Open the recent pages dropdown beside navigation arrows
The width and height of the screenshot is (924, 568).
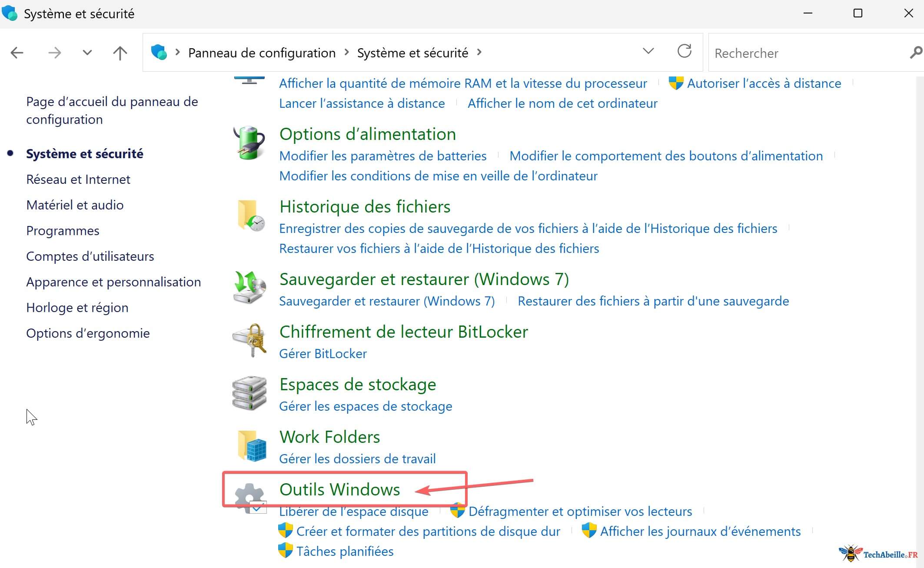coord(87,53)
